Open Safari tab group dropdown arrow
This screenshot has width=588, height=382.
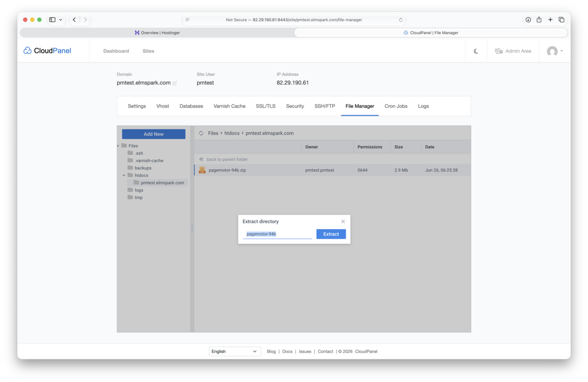[61, 20]
